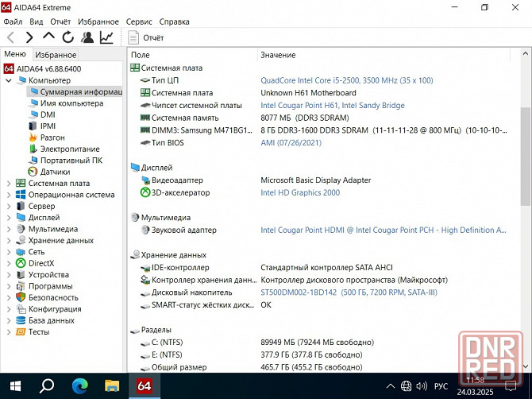The width and height of the screenshot is (532, 399).
Task: Open Windows Start menu
Action: point(15,386)
